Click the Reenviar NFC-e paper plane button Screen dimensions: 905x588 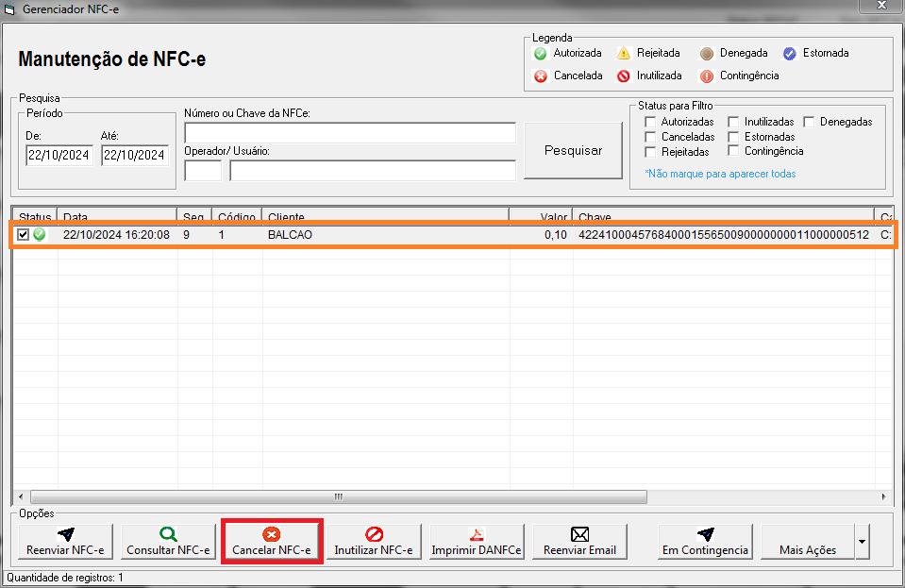(65, 542)
